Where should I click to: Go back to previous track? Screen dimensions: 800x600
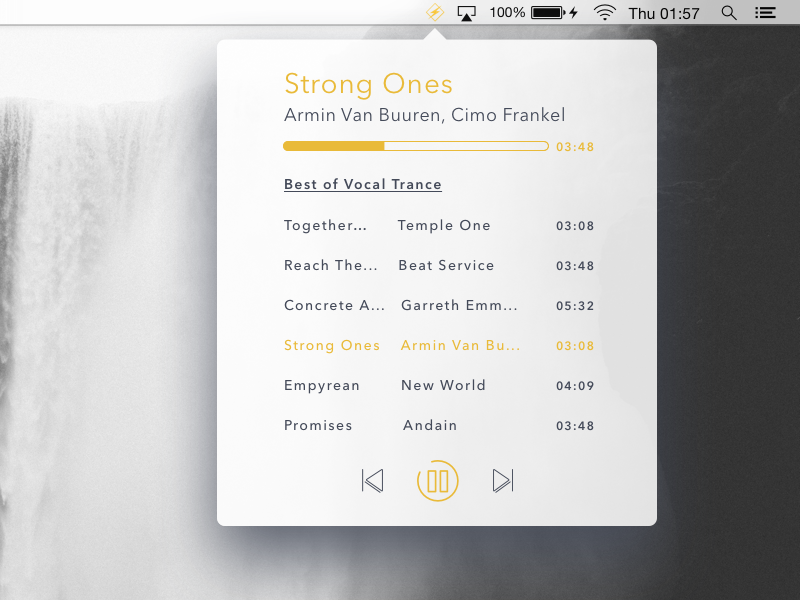(x=372, y=481)
